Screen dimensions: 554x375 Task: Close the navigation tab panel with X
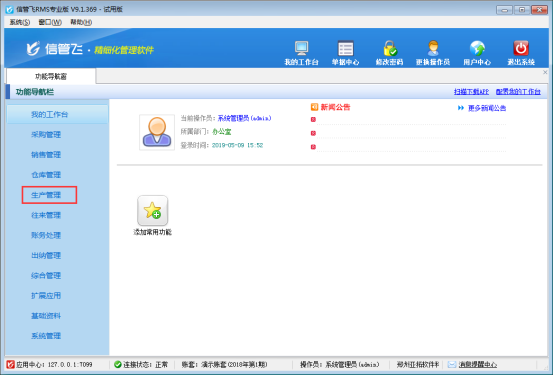click(545, 72)
